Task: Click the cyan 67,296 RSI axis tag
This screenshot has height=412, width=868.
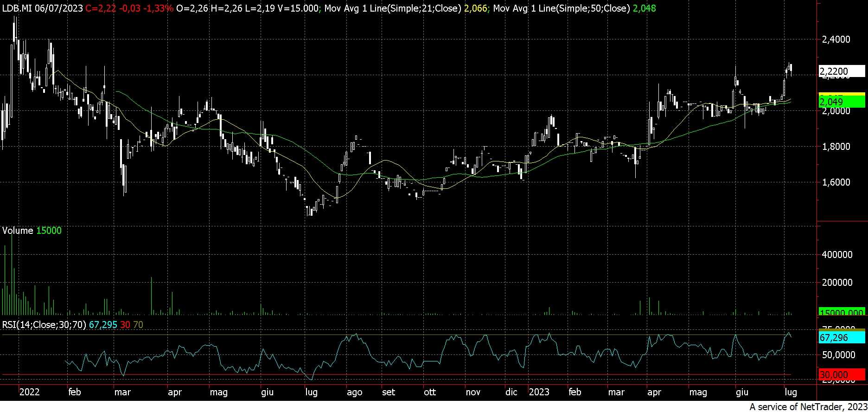Action: point(841,338)
